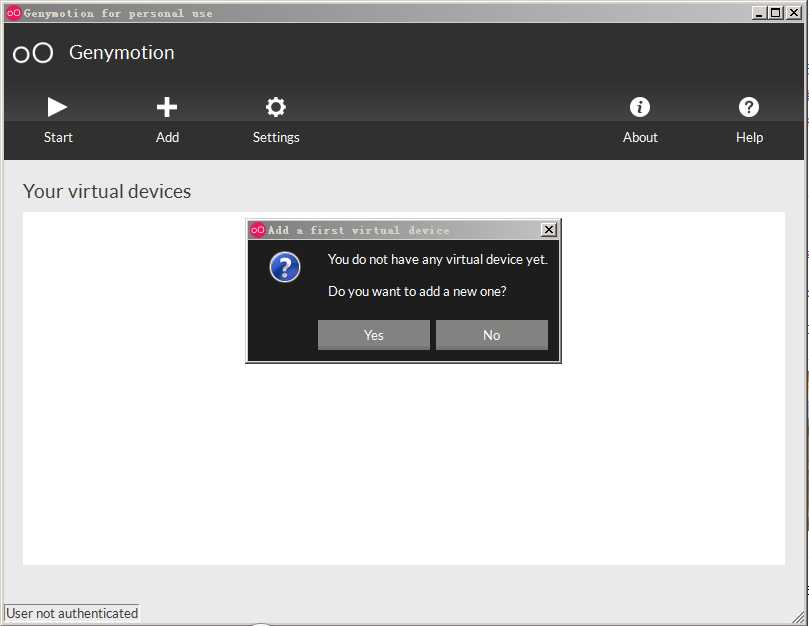
Task: Minimize the Genymotion window
Action: (x=758, y=13)
